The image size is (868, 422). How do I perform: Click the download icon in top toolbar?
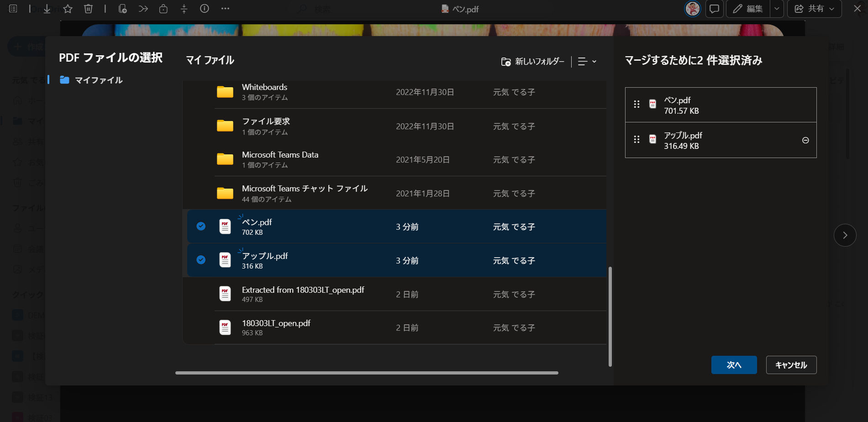click(x=47, y=9)
